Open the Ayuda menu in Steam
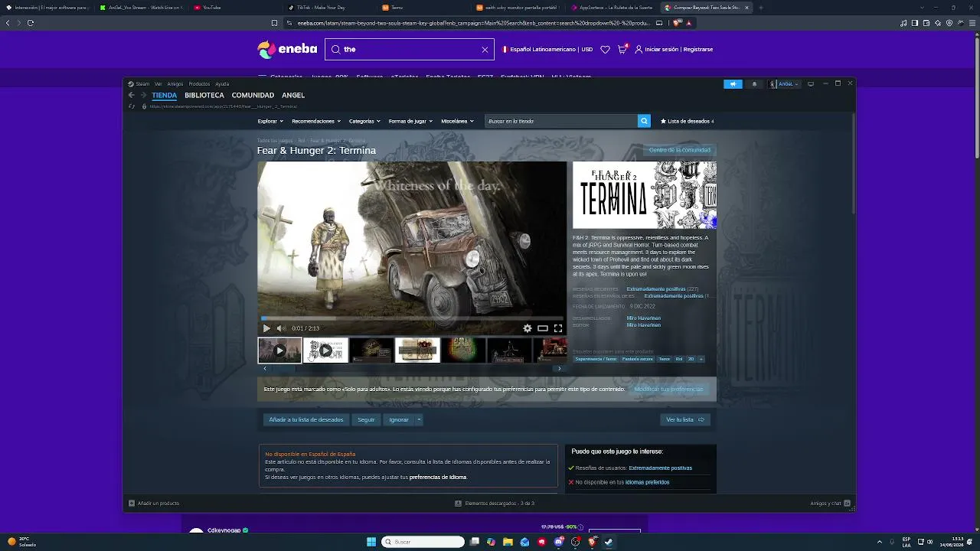This screenshot has height=551, width=980. 222,84
